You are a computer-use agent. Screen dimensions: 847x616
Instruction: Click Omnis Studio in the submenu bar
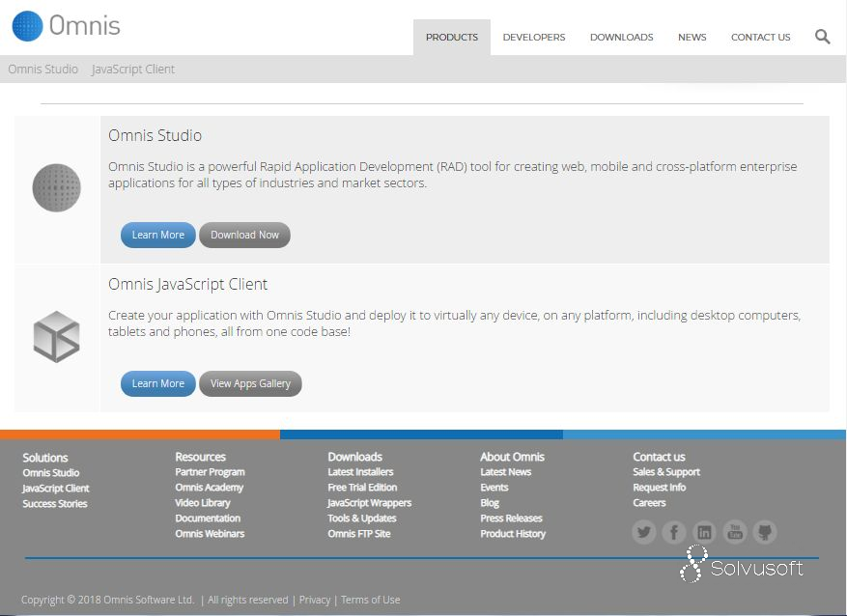tap(43, 70)
